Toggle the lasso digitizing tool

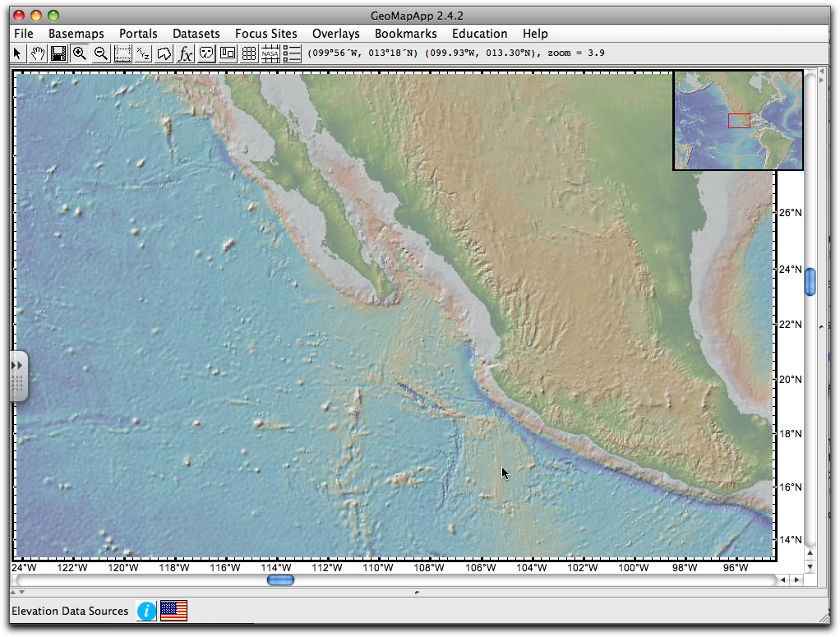(x=164, y=53)
